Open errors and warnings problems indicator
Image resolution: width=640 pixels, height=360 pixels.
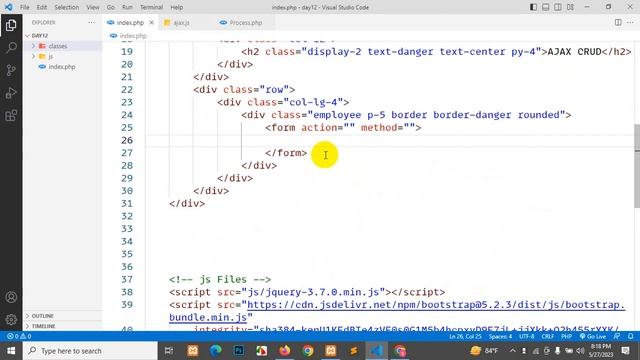pos(19,336)
